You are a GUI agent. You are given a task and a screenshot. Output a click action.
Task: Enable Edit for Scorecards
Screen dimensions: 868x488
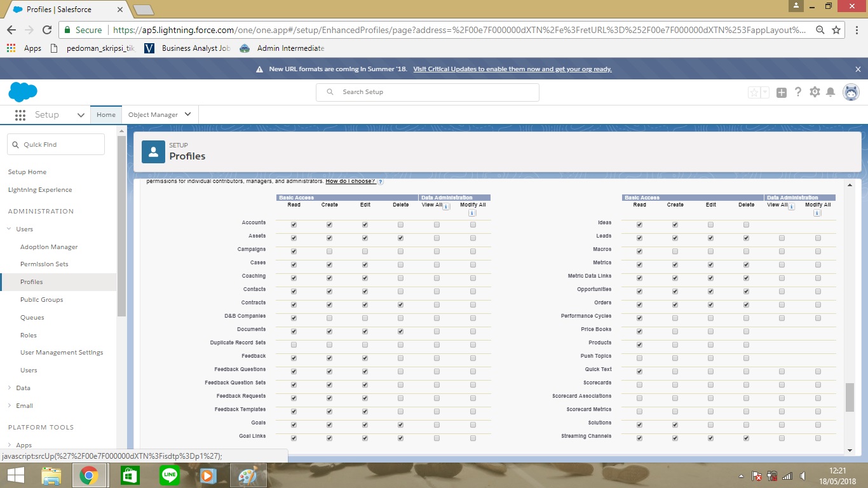[710, 385]
